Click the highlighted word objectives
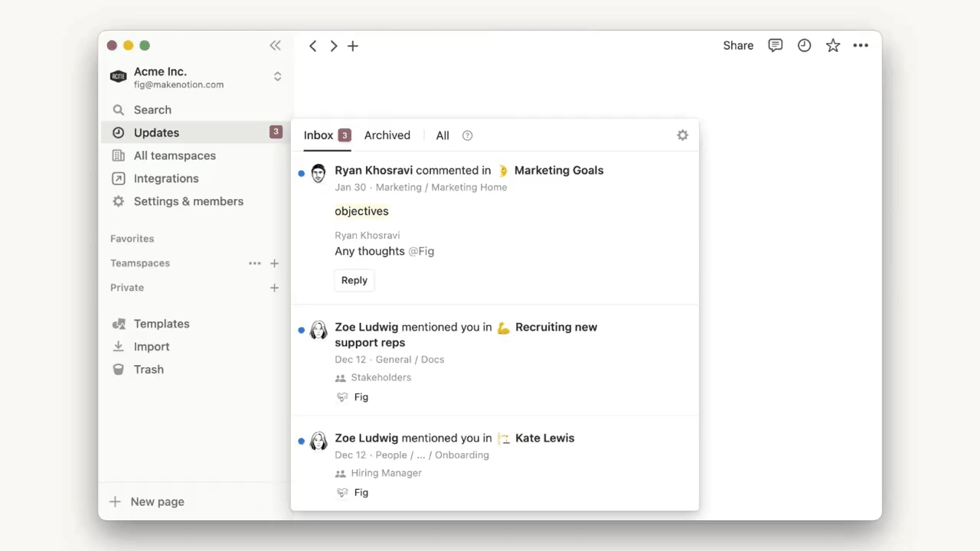Viewport: 980px width, 551px height. [361, 211]
